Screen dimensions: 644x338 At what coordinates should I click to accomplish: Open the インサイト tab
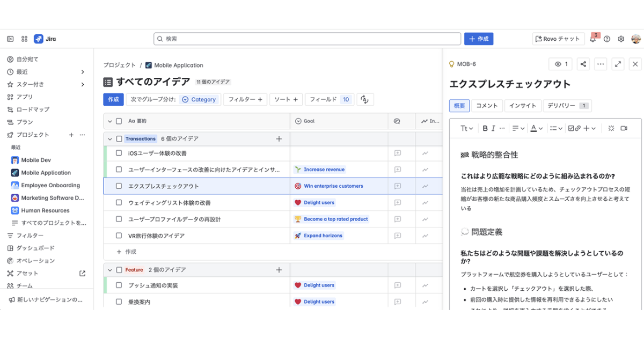(523, 106)
